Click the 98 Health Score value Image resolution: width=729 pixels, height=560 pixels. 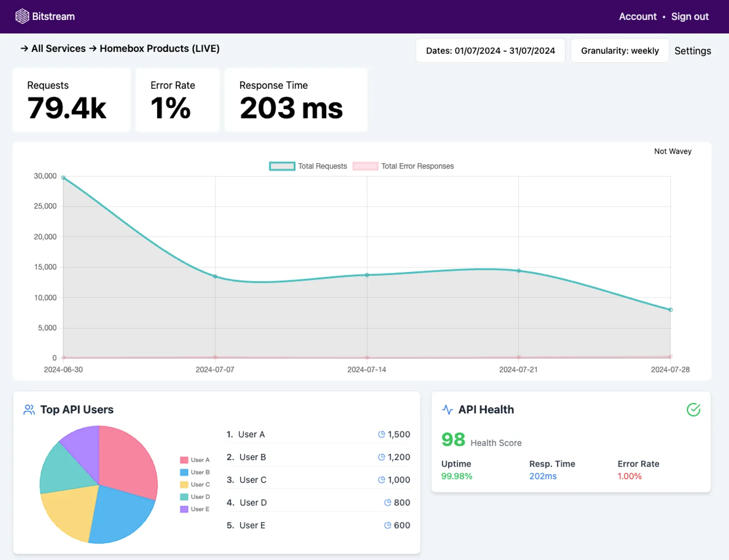tap(453, 440)
